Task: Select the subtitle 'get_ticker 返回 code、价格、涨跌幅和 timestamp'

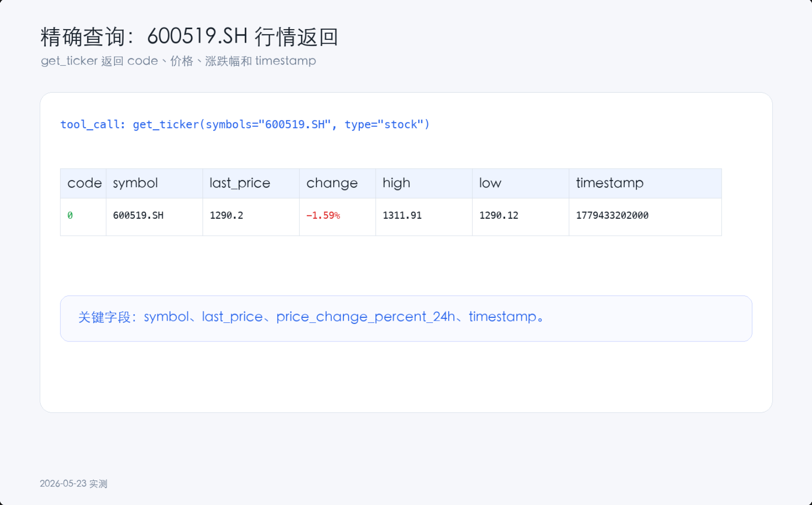Action: 178,61
